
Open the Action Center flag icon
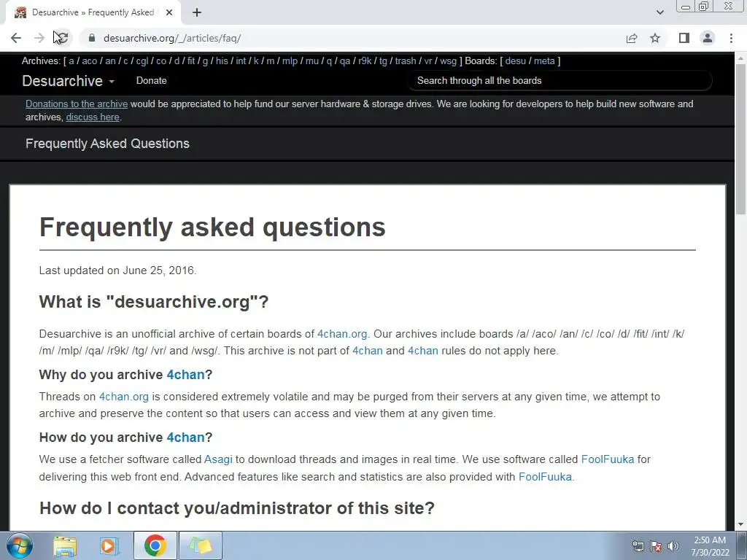point(656,546)
